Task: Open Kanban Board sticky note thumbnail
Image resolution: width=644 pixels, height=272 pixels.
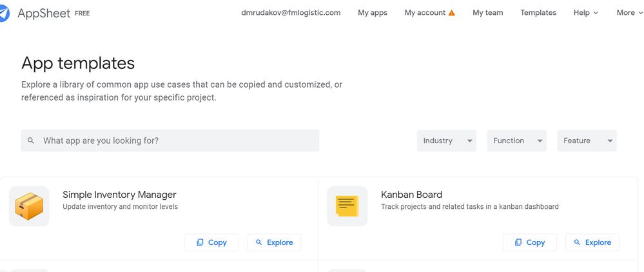Action: coord(347,206)
